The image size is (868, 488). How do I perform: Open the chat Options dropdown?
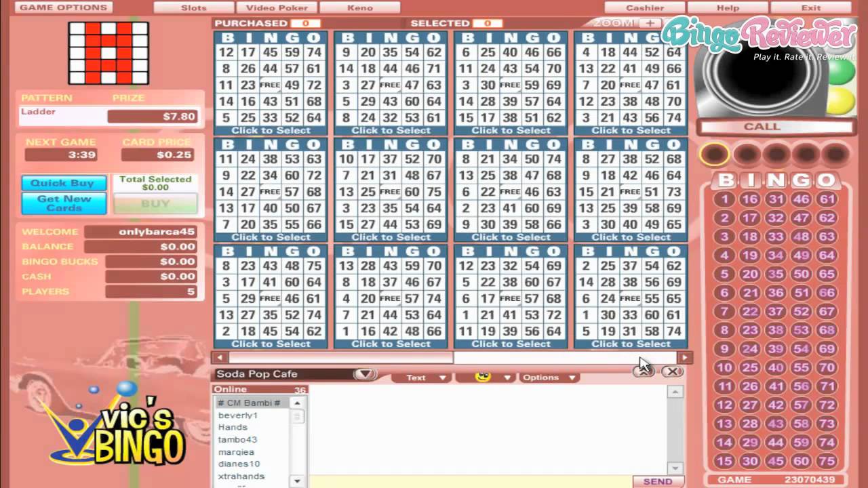549,378
